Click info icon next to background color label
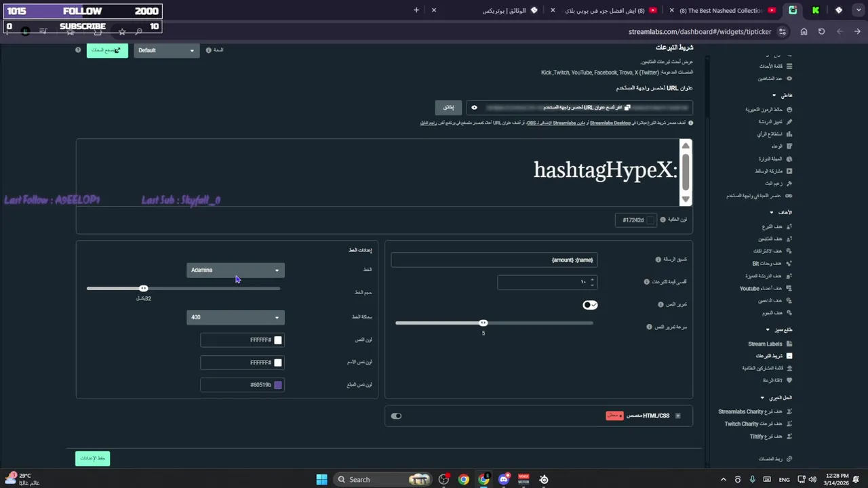The image size is (868, 488). tap(663, 220)
